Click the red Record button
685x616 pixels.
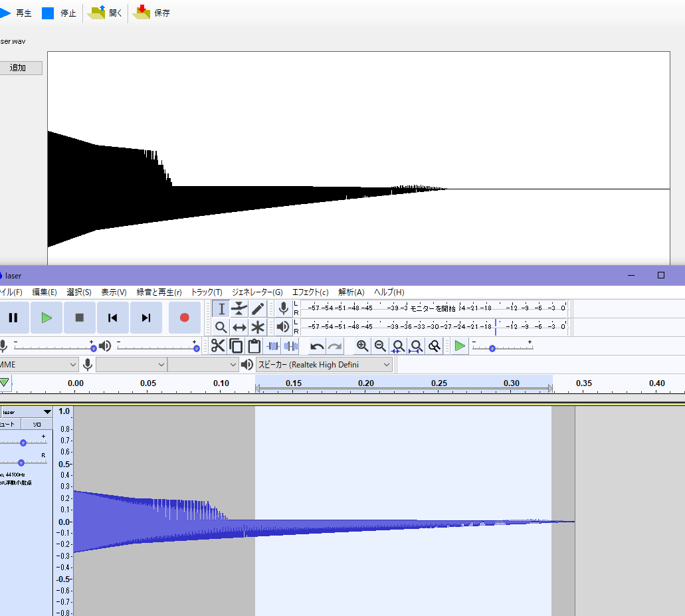coord(185,318)
